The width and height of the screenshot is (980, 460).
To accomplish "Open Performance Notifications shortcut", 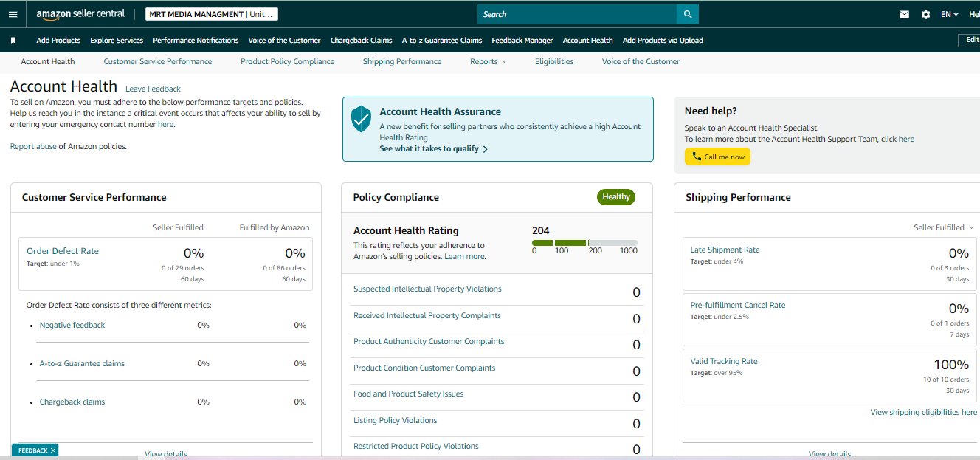I will pyautogui.click(x=196, y=41).
